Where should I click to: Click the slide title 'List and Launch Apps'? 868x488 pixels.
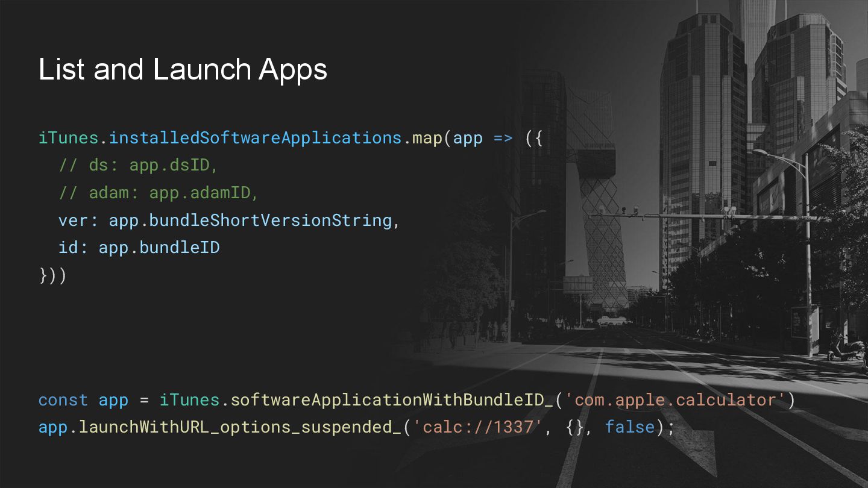point(183,69)
